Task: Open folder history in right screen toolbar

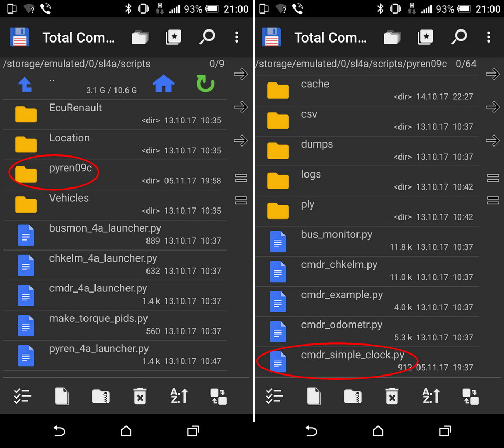Action: point(392,37)
